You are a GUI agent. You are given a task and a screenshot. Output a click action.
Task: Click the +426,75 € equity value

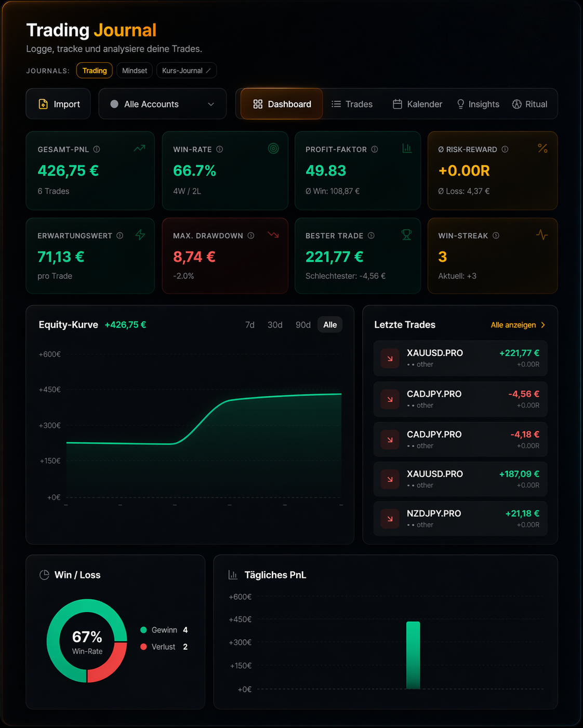click(x=125, y=325)
